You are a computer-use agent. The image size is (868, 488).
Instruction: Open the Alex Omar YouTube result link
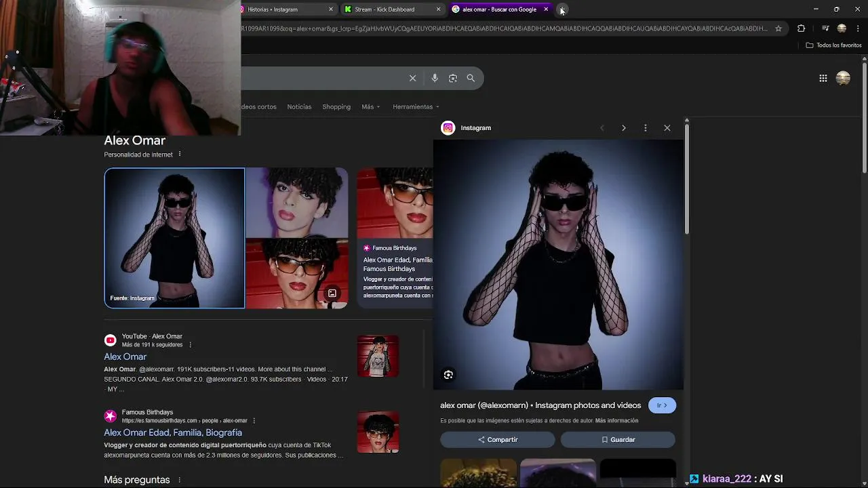tap(125, 357)
